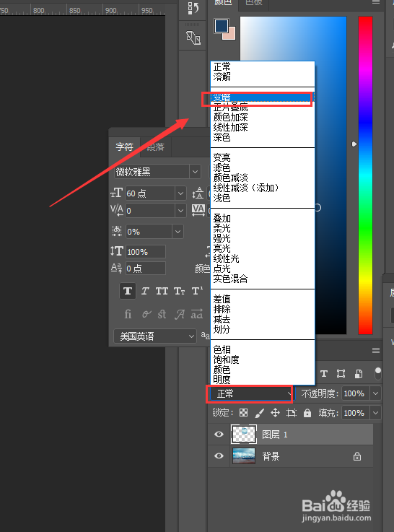The width and height of the screenshot is (394, 532).
Task: Click the opacity 100% value field
Action: point(355,393)
